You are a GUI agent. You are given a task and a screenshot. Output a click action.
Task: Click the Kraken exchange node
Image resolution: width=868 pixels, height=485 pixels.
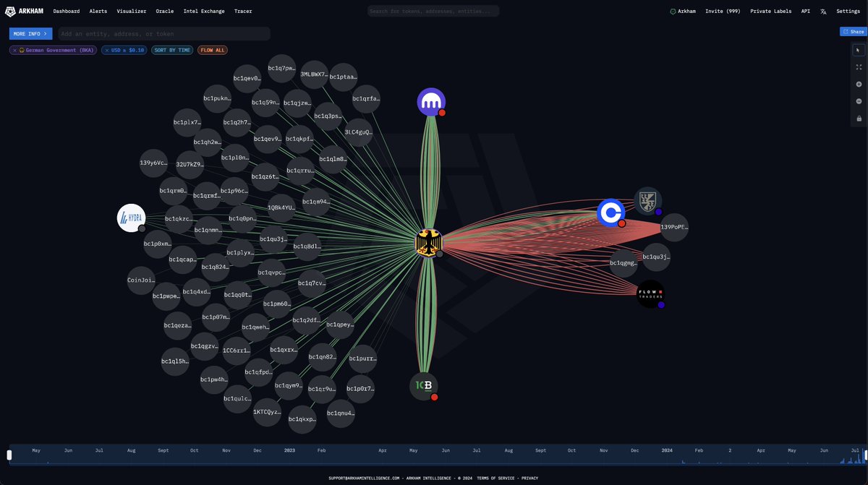click(431, 102)
